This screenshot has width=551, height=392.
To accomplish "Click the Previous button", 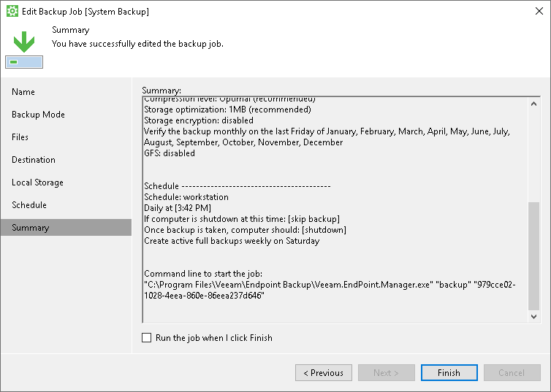I will tap(323, 373).
